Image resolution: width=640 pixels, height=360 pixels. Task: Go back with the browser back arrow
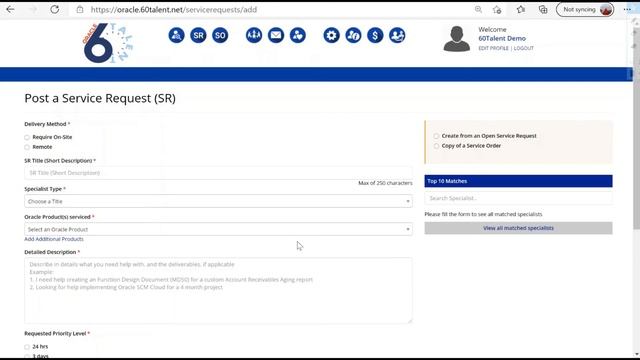(x=10, y=9)
